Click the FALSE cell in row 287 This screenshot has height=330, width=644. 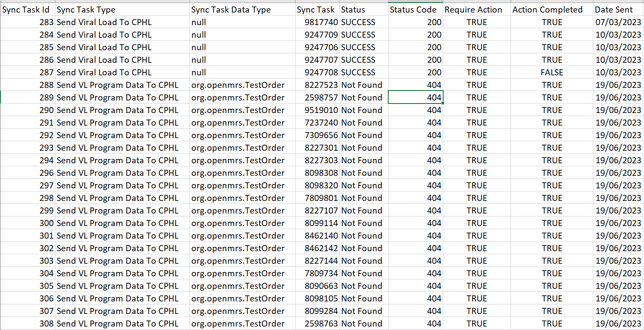[x=552, y=72]
